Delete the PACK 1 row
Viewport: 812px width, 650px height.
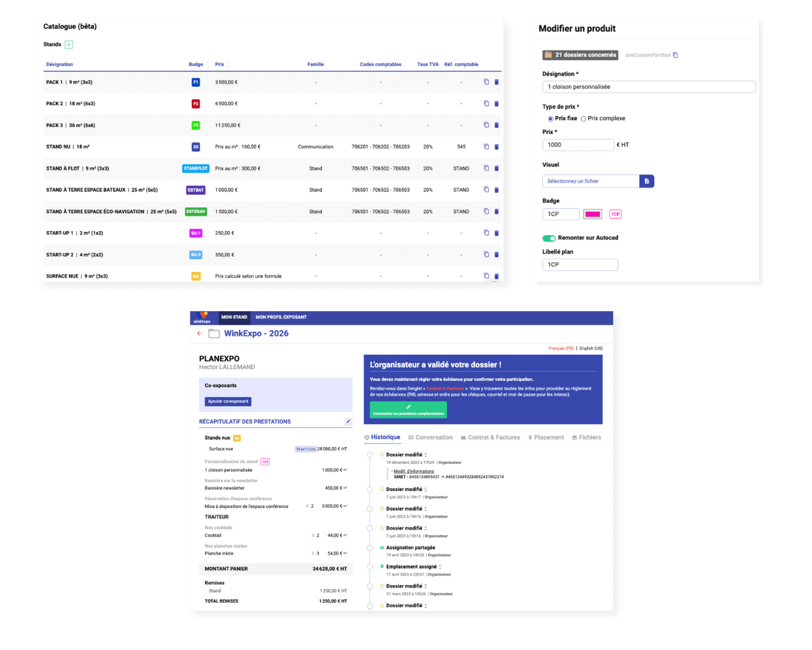tap(496, 82)
